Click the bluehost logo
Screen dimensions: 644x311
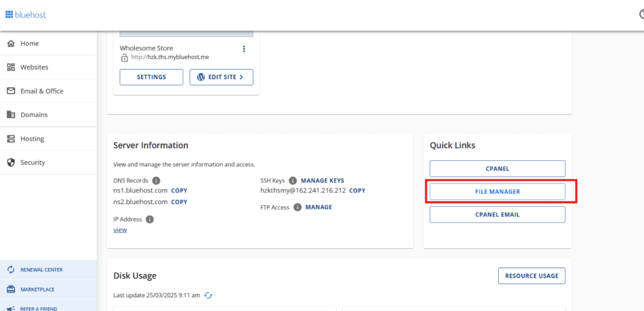pyautogui.click(x=25, y=15)
